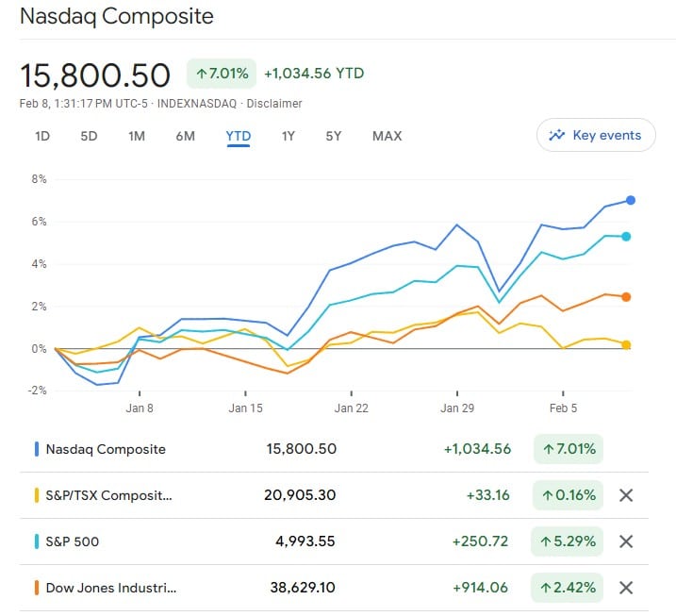This screenshot has height=616, width=676.
Task: Click the blue Nasdaq chart endpoint dot
Action: point(631,200)
